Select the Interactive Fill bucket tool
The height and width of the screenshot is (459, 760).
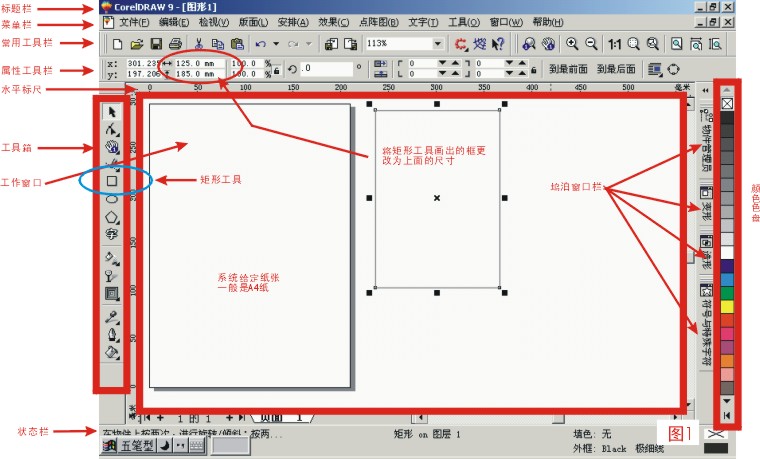(x=112, y=257)
